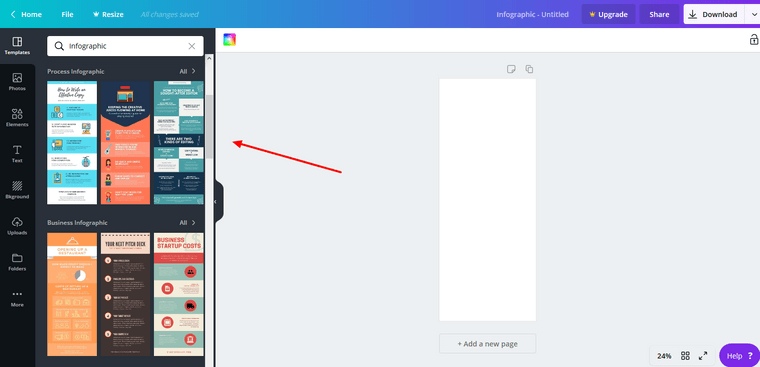This screenshot has height=367, width=760.
Task: Open the Templates sidebar tab
Action: [17, 46]
